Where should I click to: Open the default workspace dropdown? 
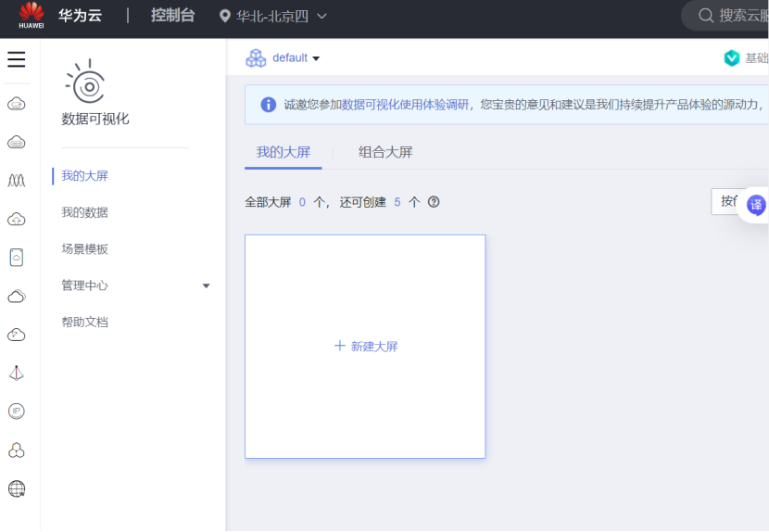click(296, 57)
